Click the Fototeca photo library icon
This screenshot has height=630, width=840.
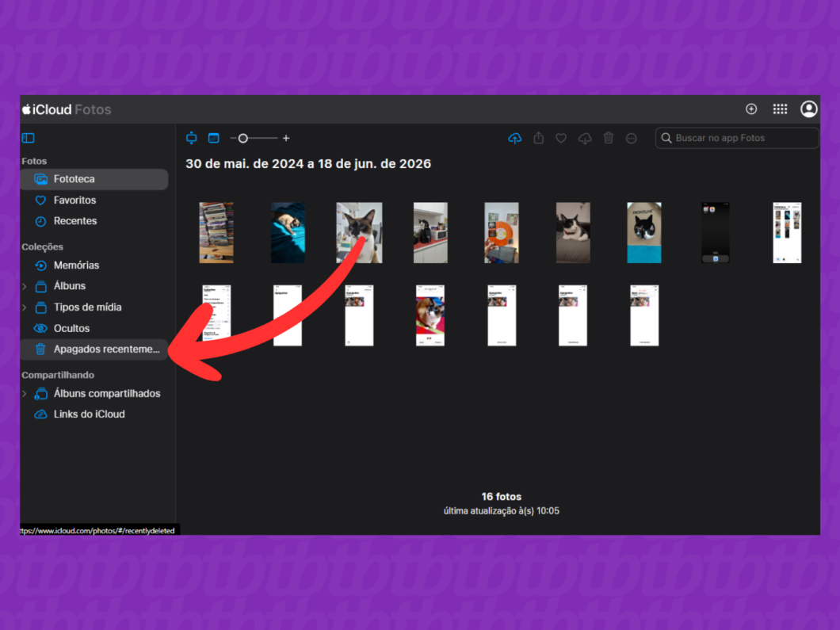[x=40, y=179]
